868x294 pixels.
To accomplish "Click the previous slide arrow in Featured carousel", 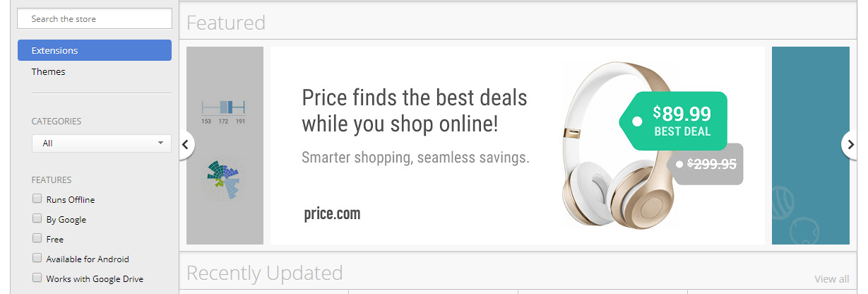I will point(185,145).
